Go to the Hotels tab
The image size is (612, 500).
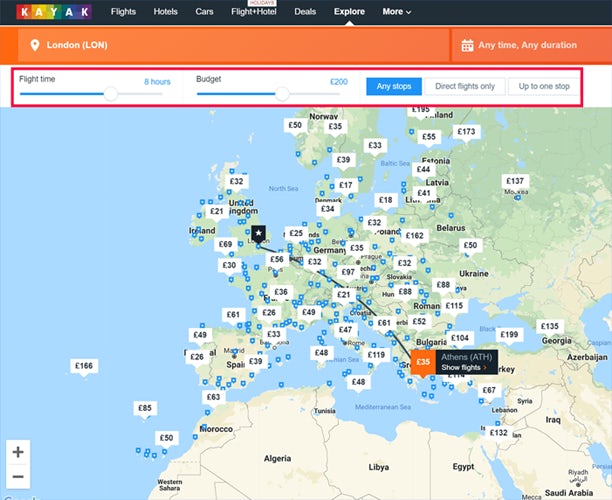166,12
